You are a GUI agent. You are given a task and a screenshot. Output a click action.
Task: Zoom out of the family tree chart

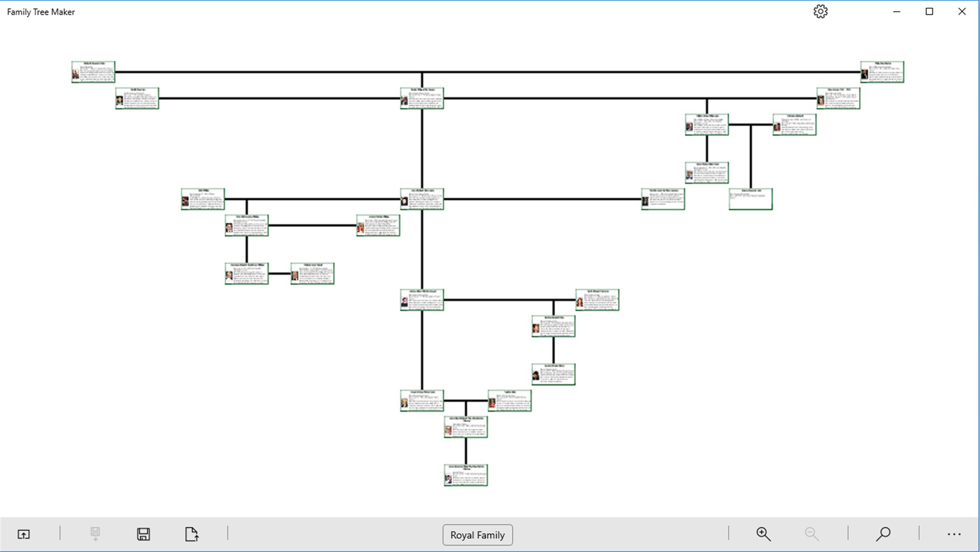(x=811, y=534)
